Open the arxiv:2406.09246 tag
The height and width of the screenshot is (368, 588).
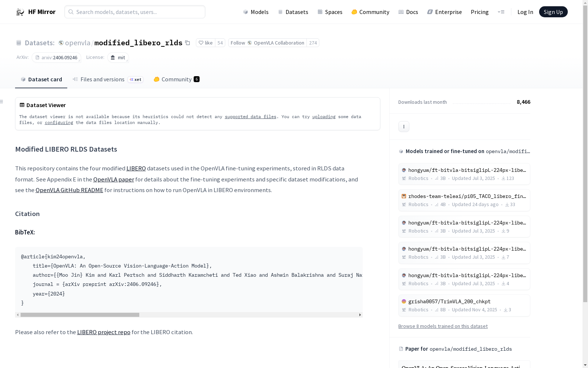(x=56, y=57)
